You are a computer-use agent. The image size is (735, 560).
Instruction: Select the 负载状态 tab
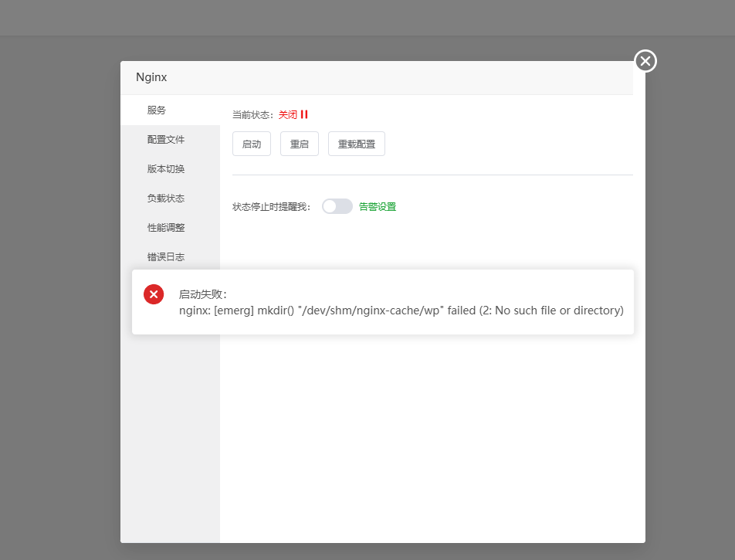point(170,199)
